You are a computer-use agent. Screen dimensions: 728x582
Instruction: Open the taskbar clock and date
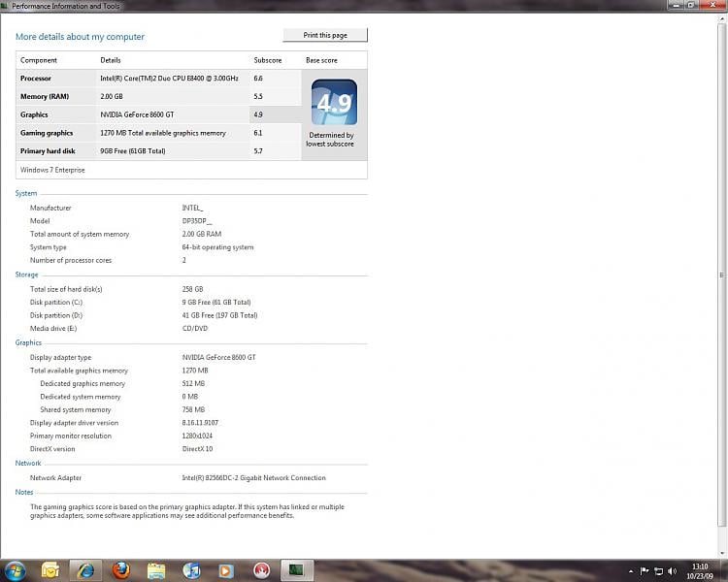point(700,571)
